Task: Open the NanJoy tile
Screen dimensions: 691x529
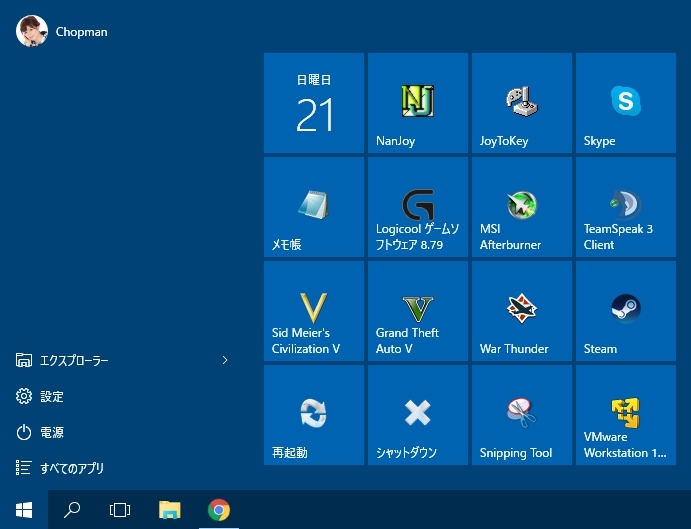Action: [417, 103]
